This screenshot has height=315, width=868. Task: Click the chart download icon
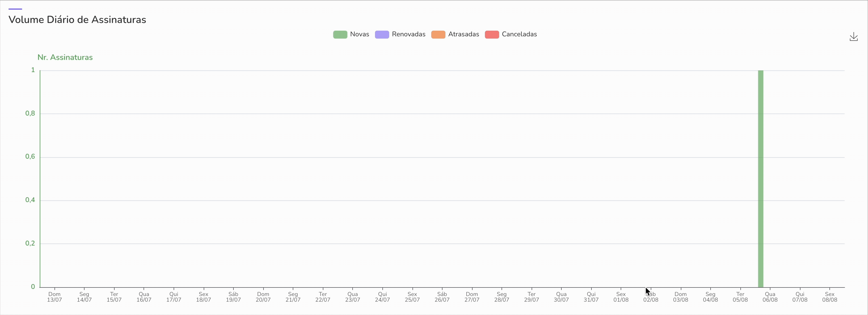[x=854, y=36]
